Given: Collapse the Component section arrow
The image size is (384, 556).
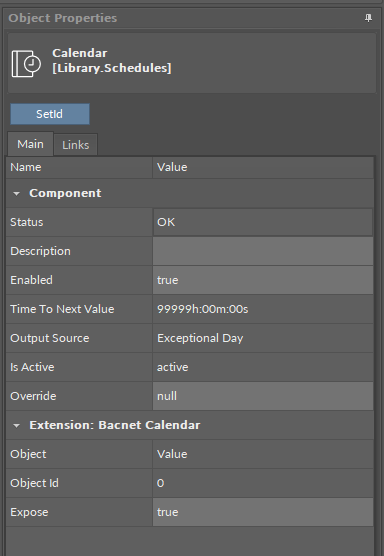Looking at the screenshot, I should coord(16,194).
